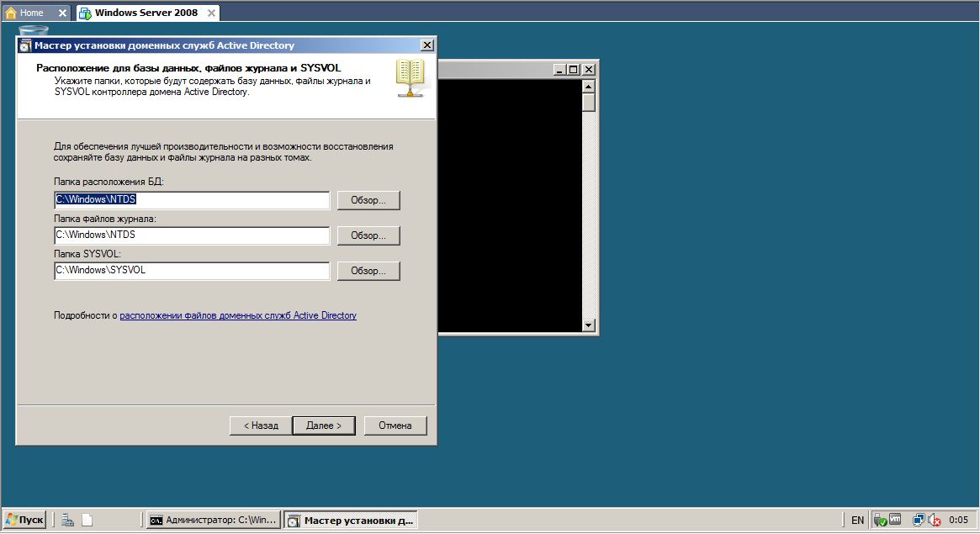Open the Active Directory file placement details link
The width and height of the screenshot is (980, 534).
pyautogui.click(x=238, y=315)
